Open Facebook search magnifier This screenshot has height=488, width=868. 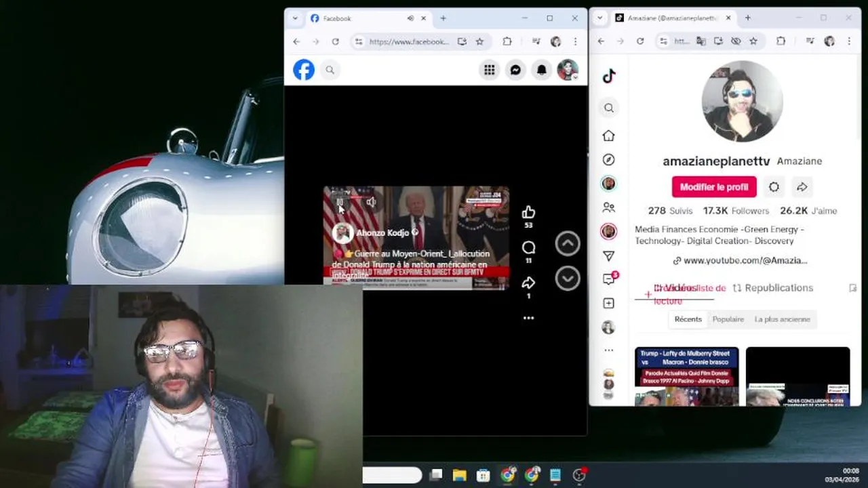point(330,70)
